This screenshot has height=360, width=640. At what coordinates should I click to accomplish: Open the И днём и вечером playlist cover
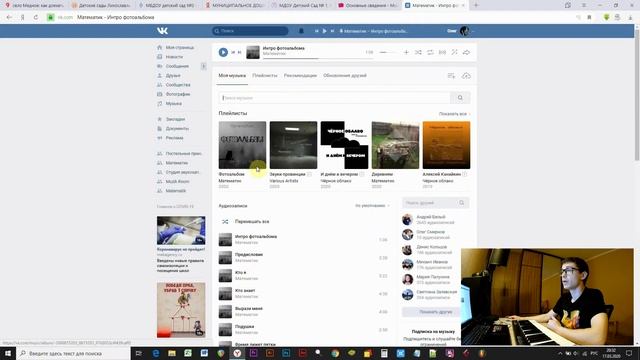344,145
